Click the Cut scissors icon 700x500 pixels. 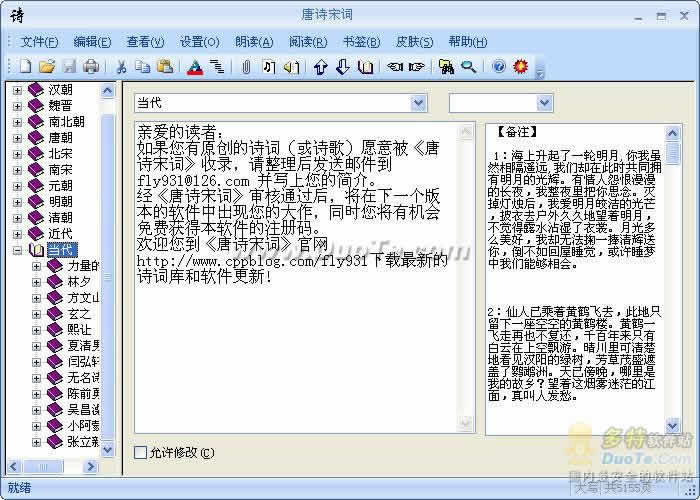(121, 67)
